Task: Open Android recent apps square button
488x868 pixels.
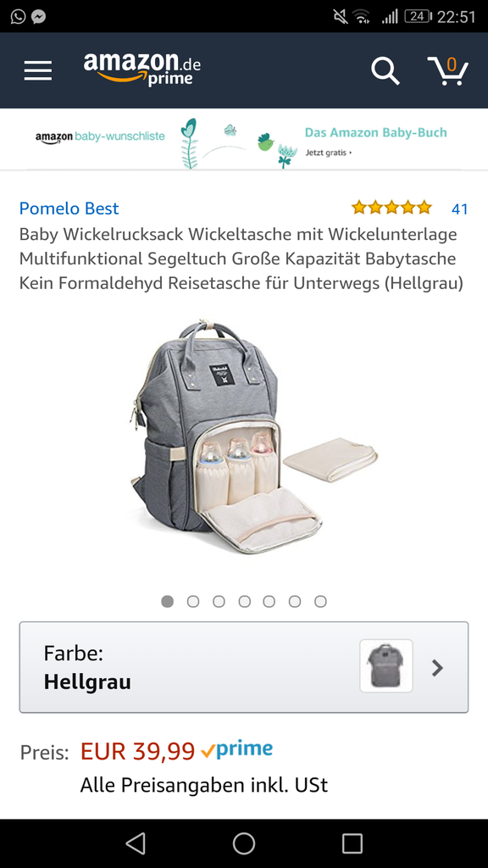Action: click(x=352, y=843)
